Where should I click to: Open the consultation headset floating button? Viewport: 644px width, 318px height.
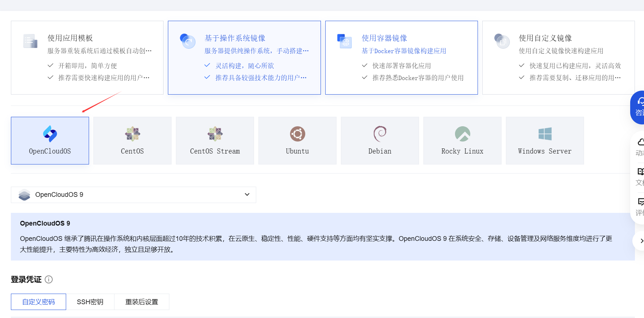pyautogui.click(x=638, y=107)
